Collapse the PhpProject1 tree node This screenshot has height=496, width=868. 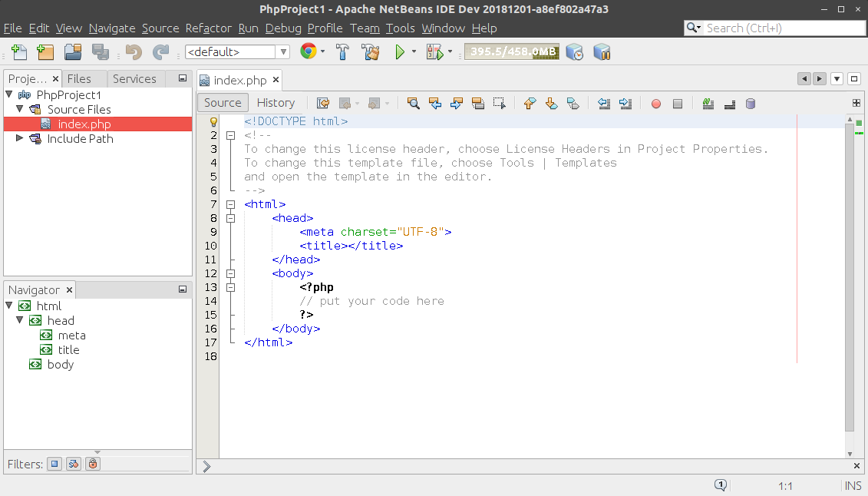(9, 94)
